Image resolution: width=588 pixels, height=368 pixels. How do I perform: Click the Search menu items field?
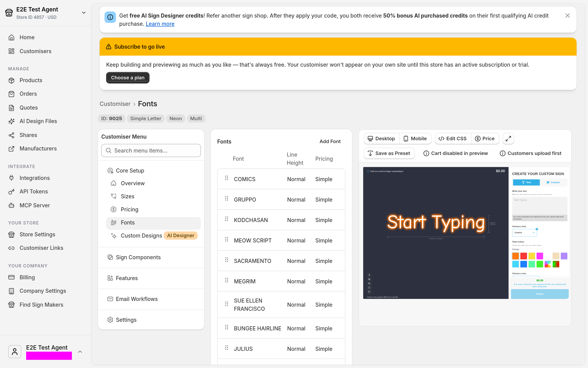coord(151,151)
